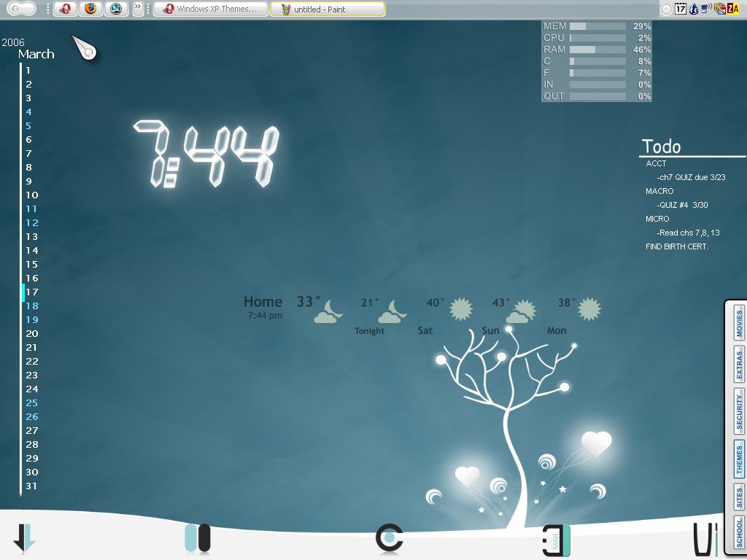Open the MOVIES sidebar tab
The height and width of the screenshot is (560, 747).
(739, 323)
